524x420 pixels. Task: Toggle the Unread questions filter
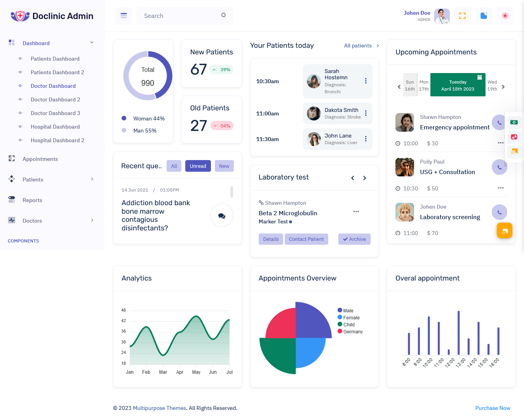tap(198, 166)
